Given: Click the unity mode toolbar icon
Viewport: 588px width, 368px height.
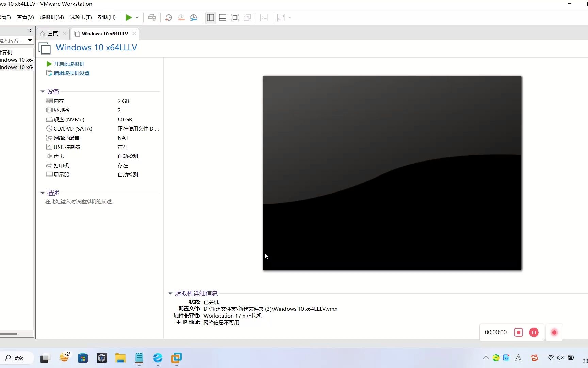Looking at the screenshot, I should pyautogui.click(x=247, y=18).
